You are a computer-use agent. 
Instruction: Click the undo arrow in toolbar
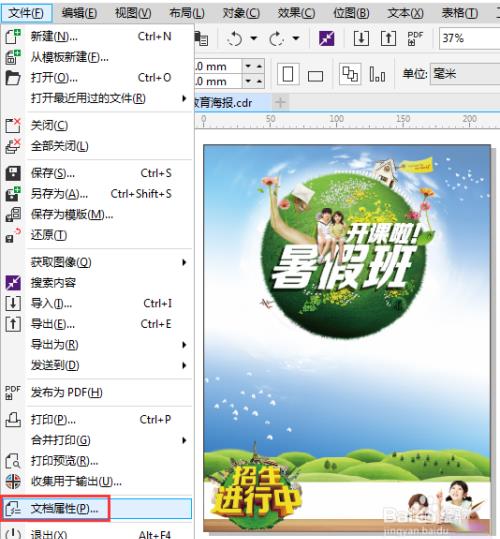point(235,38)
